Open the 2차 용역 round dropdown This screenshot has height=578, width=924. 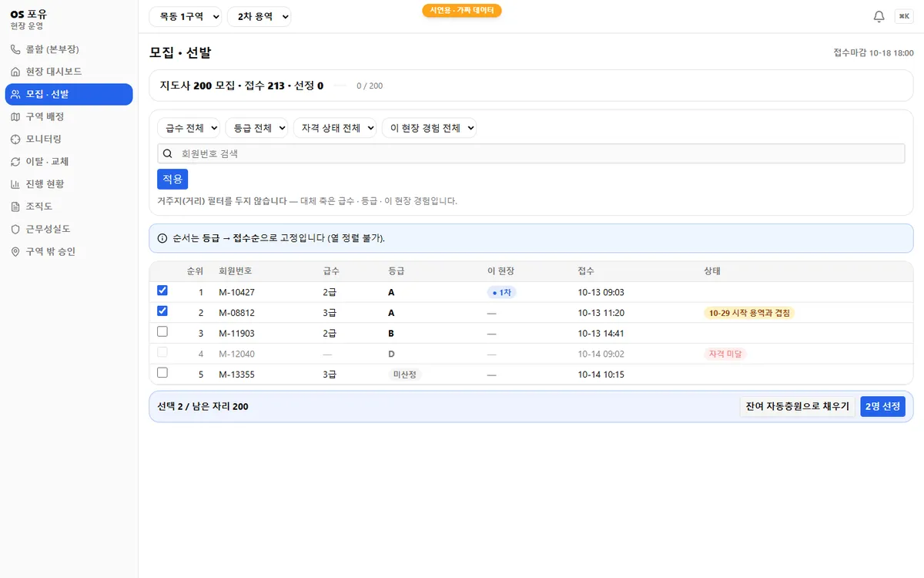[x=259, y=16]
